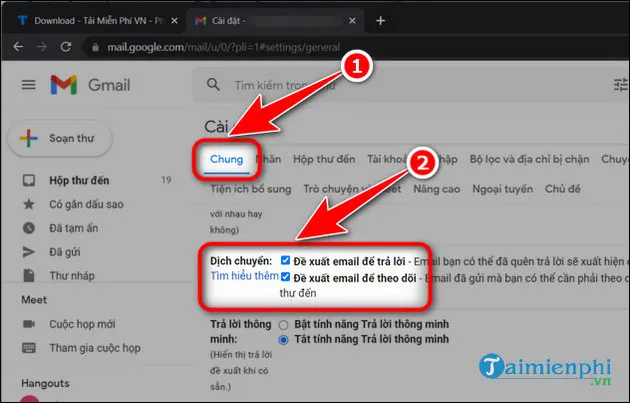Select Bật tính năng Trả lời thông minh
This screenshot has height=403, width=630.
pos(283,325)
